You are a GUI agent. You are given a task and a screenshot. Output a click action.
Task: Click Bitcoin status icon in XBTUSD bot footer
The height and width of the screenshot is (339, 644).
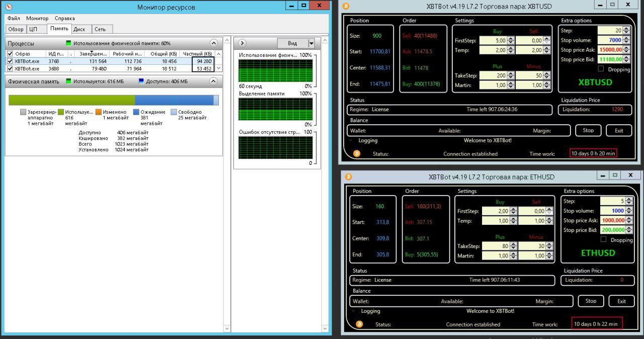coord(357,154)
